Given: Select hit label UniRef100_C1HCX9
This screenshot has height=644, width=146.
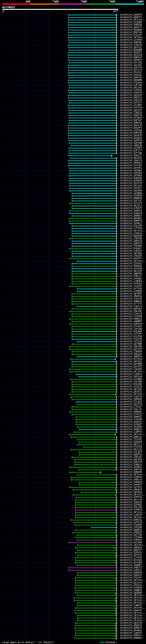Looking at the screenshot, I should click(x=131, y=314).
